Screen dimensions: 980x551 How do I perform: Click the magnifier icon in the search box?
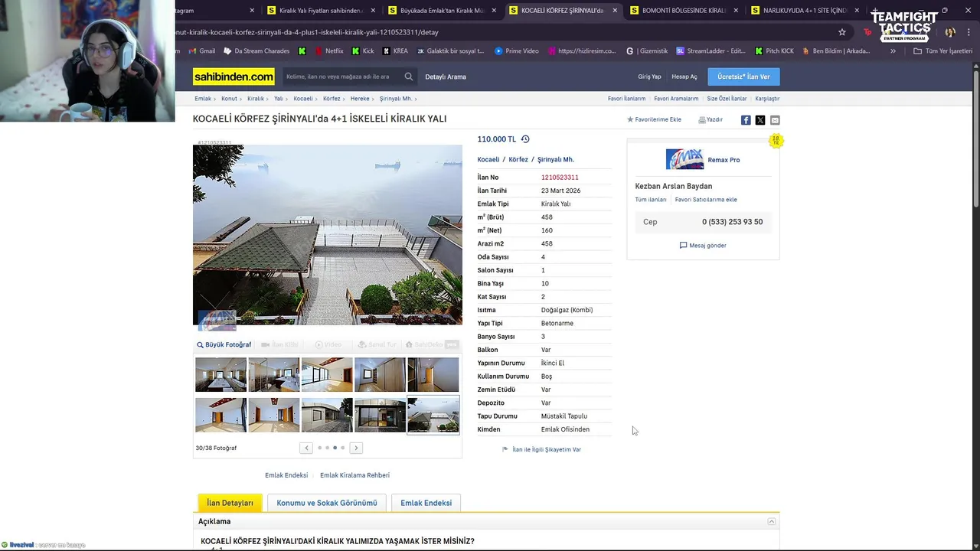click(409, 77)
